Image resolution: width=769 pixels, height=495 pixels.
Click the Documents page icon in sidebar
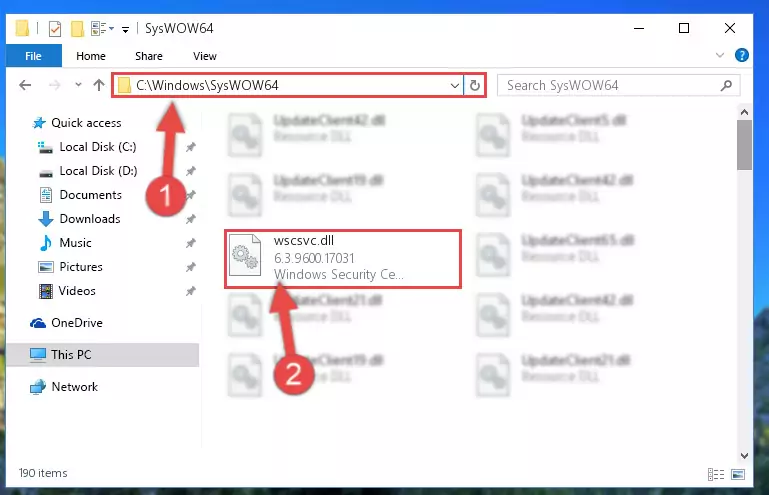click(46, 195)
